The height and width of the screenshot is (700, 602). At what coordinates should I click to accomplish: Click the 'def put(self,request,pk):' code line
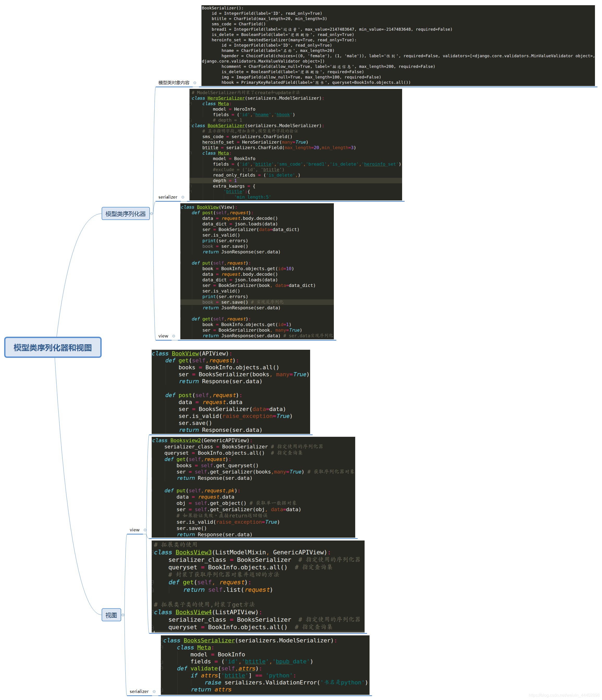(202, 490)
